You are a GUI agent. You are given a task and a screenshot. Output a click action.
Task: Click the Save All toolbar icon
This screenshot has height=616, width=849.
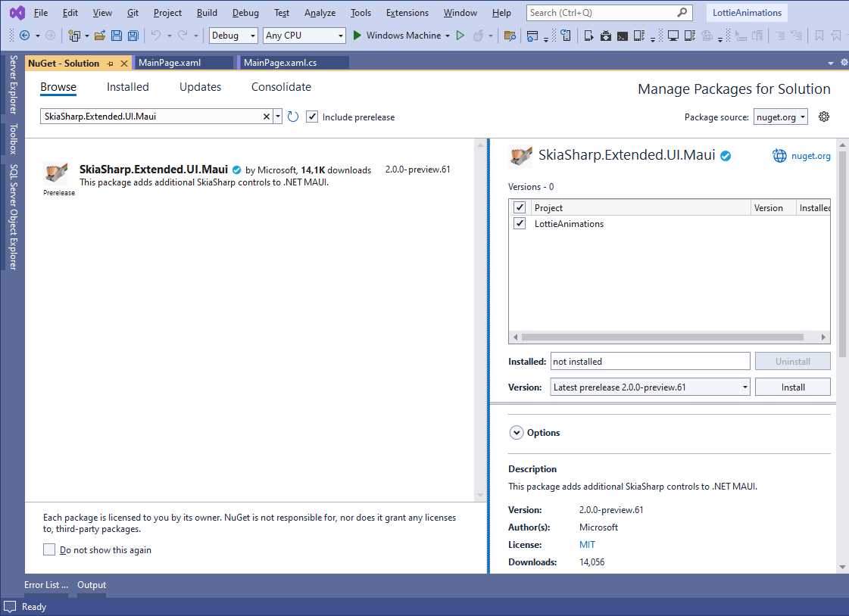pyautogui.click(x=132, y=35)
